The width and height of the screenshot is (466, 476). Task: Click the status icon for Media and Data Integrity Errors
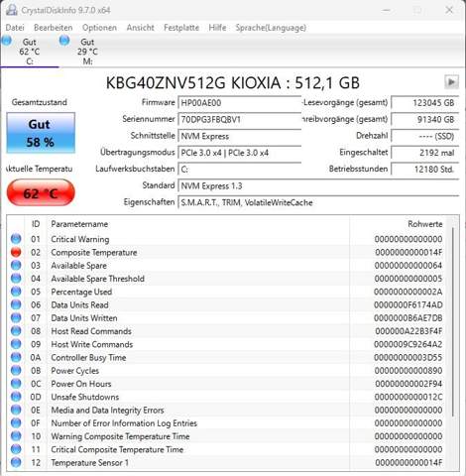pyautogui.click(x=16, y=410)
